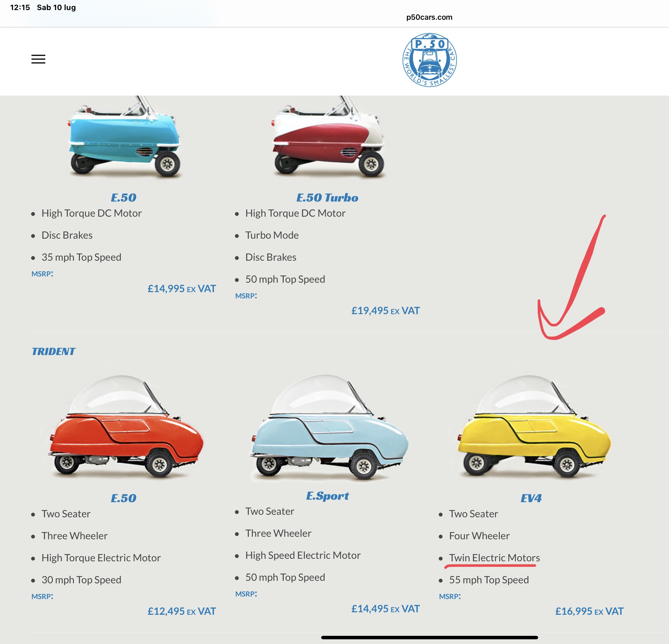Click '50 mph Top Speed' under E.Sport
669x644 pixels.
285,577
